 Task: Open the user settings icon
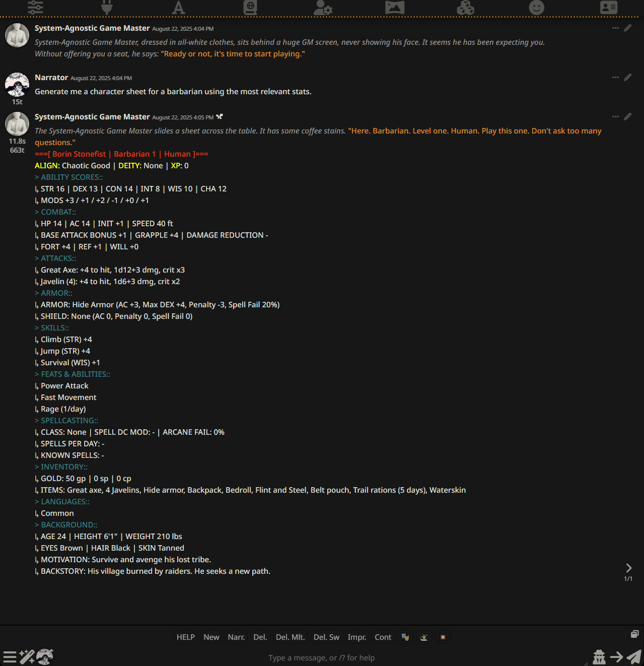pyautogui.click(x=322, y=7)
